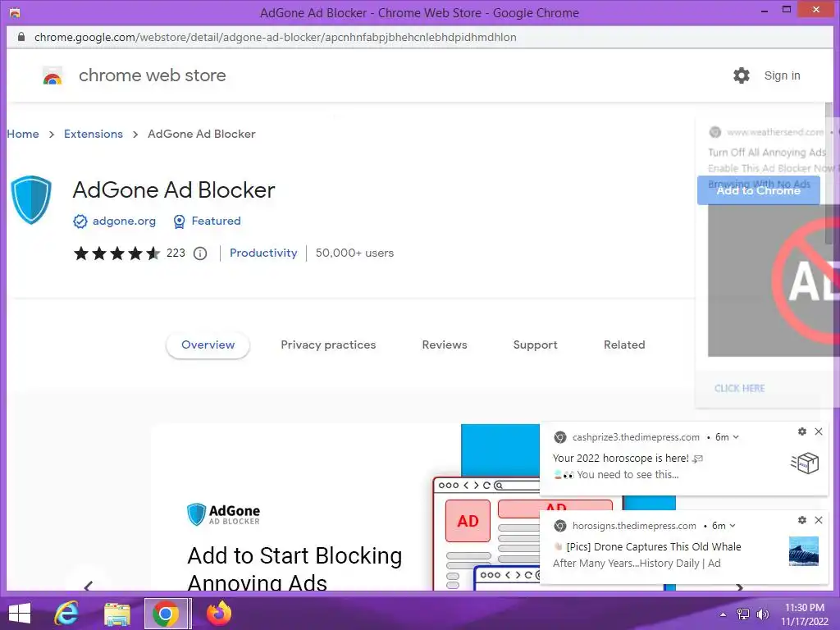The width and height of the screenshot is (840, 630).
Task: Click the whale thumbnail in notification
Action: 804,551
